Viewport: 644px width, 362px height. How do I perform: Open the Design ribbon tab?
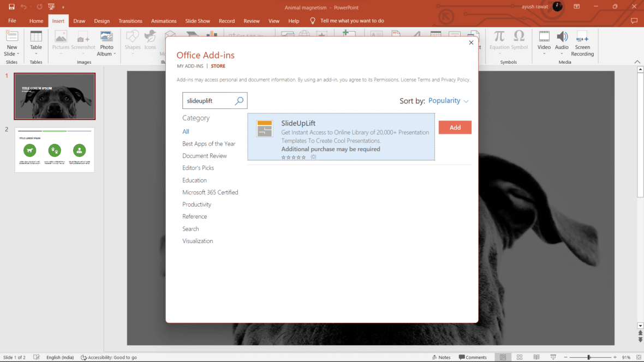pyautogui.click(x=102, y=21)
